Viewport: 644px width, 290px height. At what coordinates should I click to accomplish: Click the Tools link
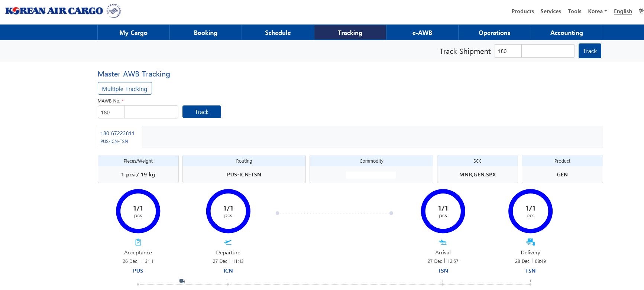click(575, 11)
